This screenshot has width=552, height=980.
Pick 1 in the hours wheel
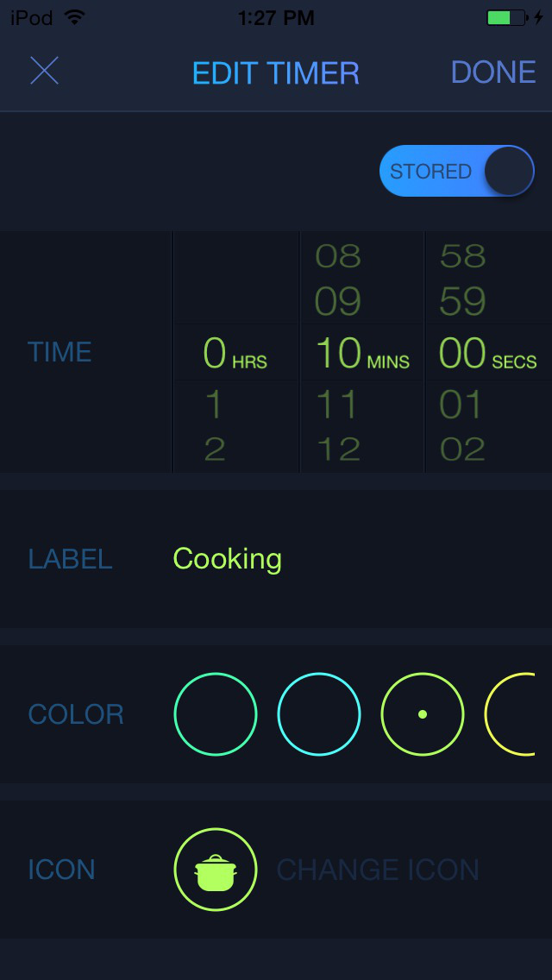(x=215, y=405)
